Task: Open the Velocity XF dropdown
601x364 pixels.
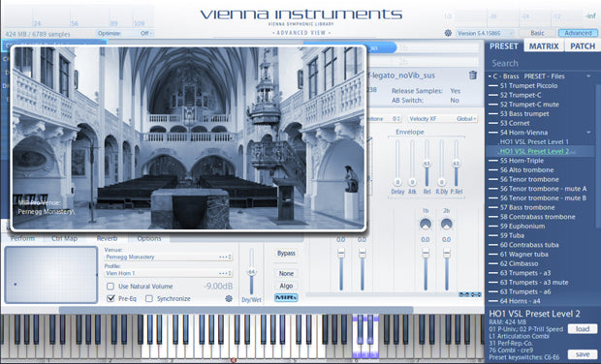Action: (443, 119)
